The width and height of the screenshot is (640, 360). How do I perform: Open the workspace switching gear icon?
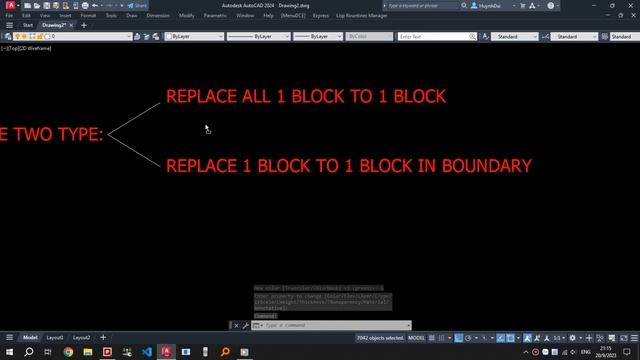(573, 338)
